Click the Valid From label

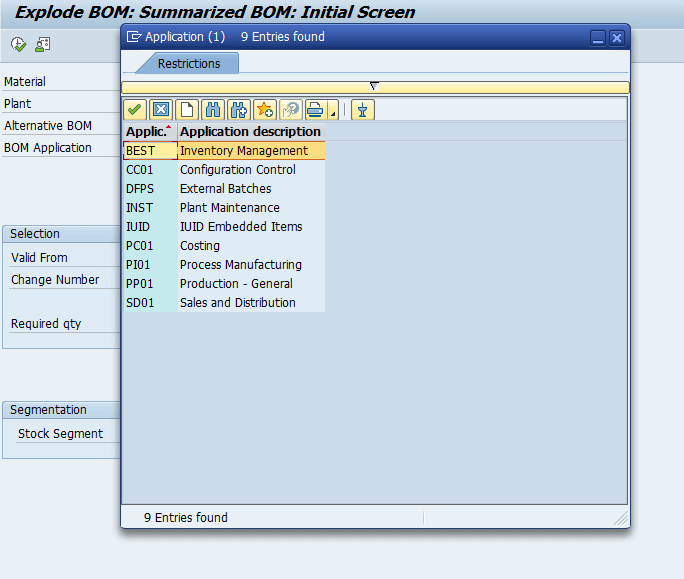pos(39,257)
